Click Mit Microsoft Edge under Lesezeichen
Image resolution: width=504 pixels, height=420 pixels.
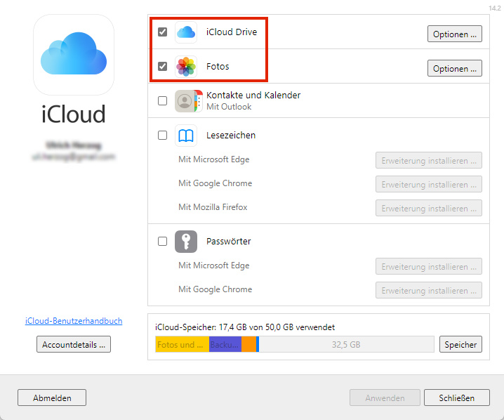(x=214, y=159)
